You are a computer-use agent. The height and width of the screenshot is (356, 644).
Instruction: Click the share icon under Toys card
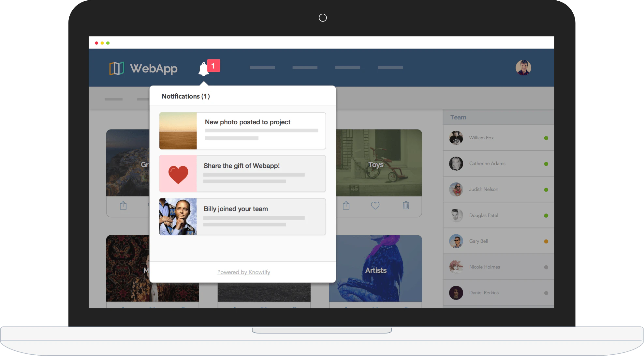tap(346, 206)
